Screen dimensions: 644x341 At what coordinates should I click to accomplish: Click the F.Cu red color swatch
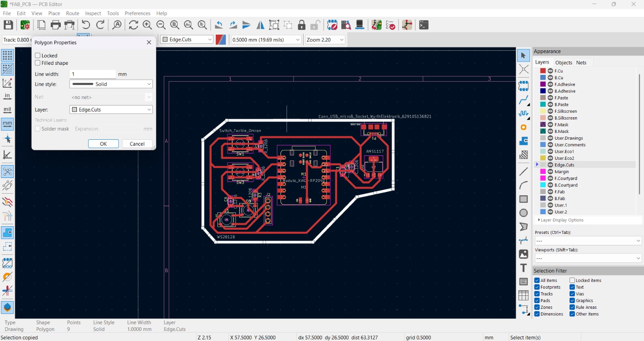pyautogui.click(x=543, y=71)
